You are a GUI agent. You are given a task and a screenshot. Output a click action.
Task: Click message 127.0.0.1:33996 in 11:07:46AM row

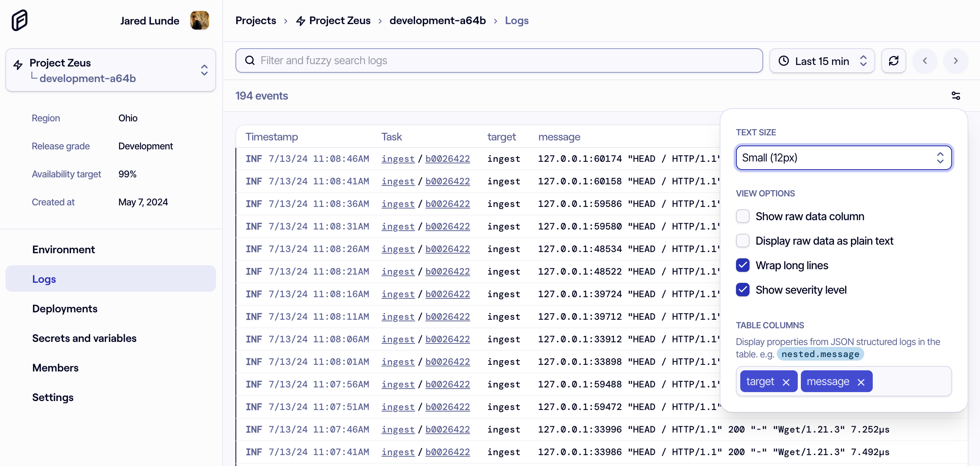click(713, 429)
